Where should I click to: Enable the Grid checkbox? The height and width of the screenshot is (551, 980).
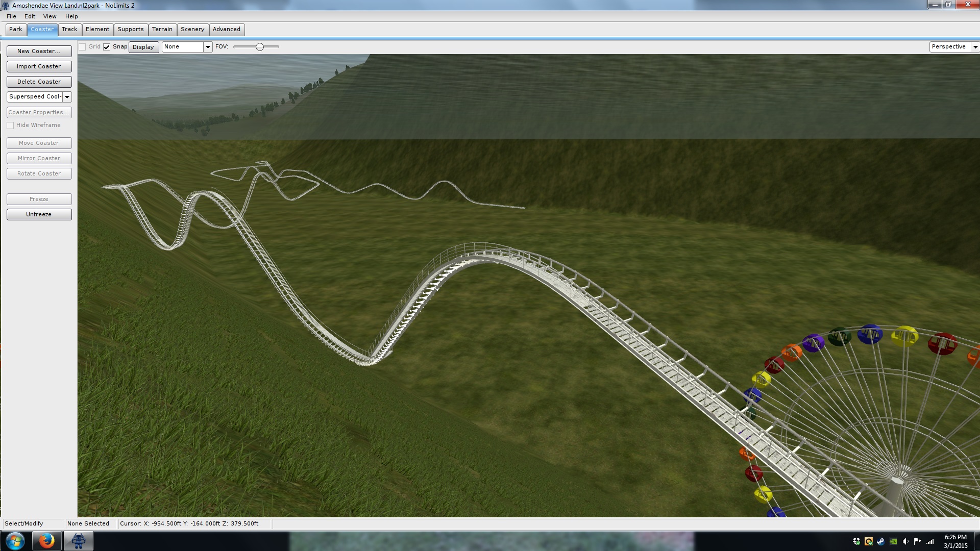[x=82, y=47]
